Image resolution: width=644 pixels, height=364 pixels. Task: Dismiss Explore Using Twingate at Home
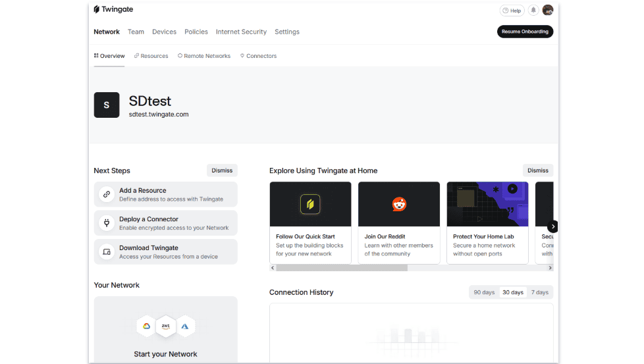tap(537, 170)
